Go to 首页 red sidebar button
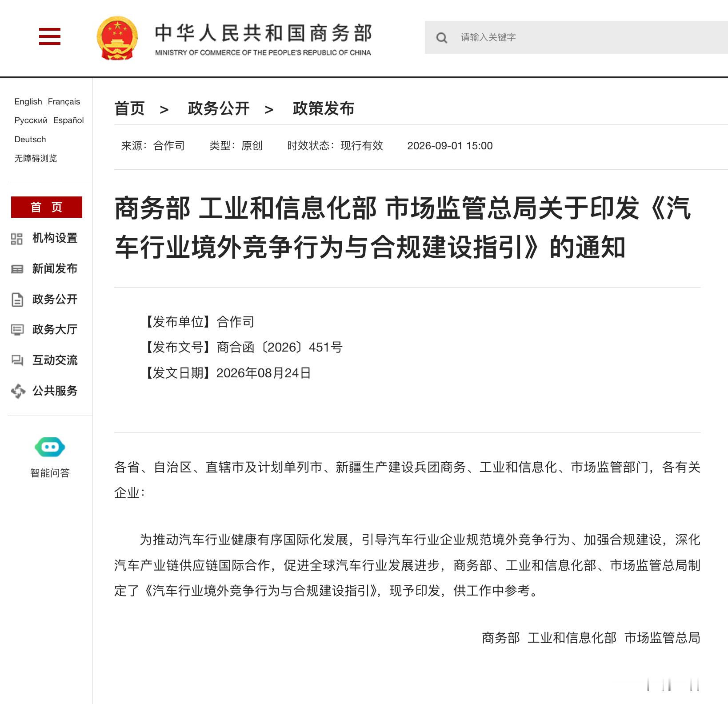 coord(47,207)
